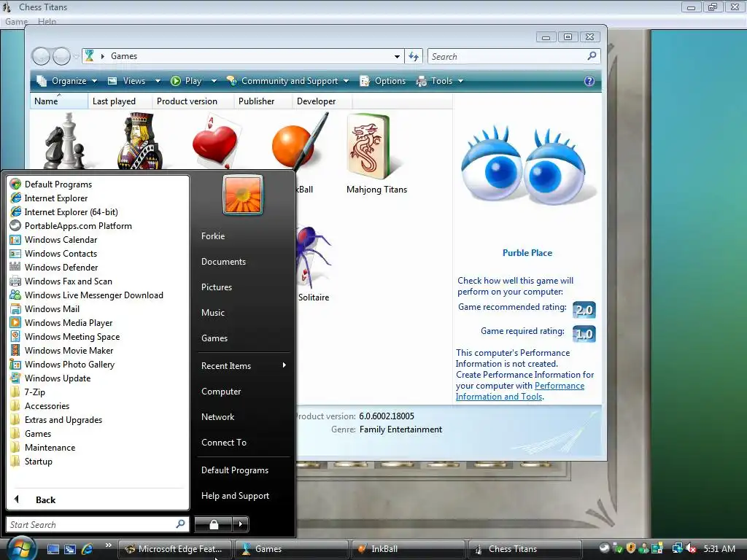The width and height of the screenshot is (747, 560).
Task: Open the address bar history dropdown
Action: point(397,56)
